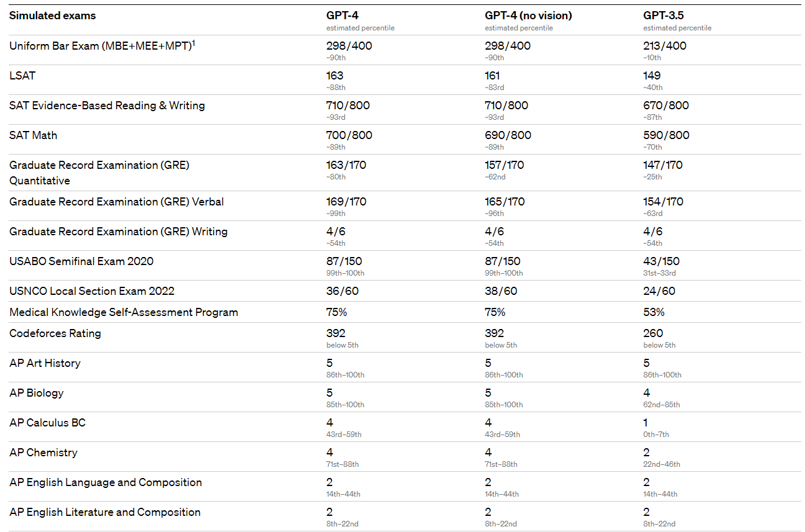Image resolution: width=805 pixels, height=532 pixels.
Task: Select GRE Verbal score "169/170"
Action: 346,202
